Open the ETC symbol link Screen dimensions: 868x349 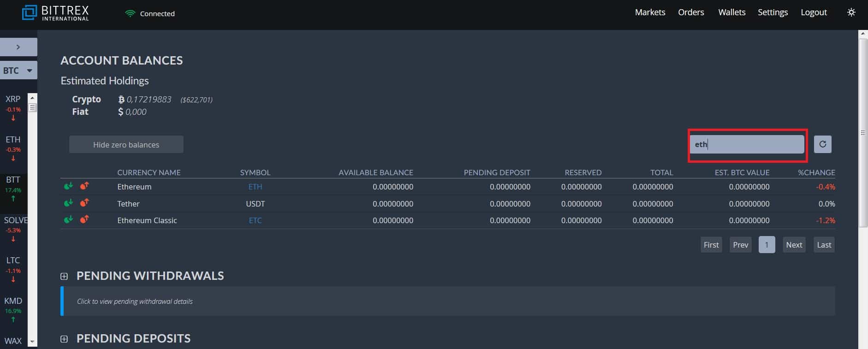[255, 220]
